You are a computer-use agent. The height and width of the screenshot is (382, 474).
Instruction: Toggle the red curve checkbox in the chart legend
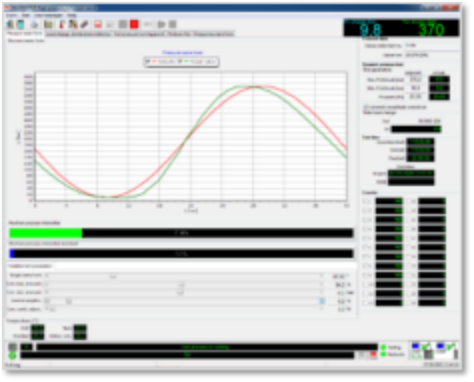tap(148, 62)
